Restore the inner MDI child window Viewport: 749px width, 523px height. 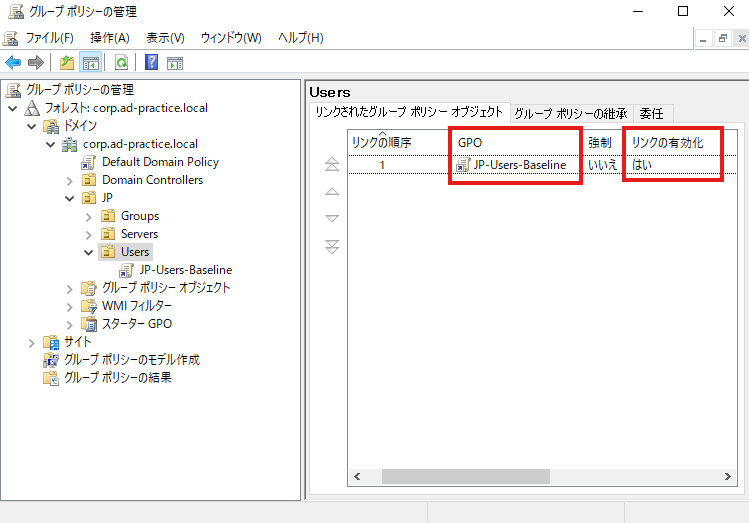(x=723, y=38)
